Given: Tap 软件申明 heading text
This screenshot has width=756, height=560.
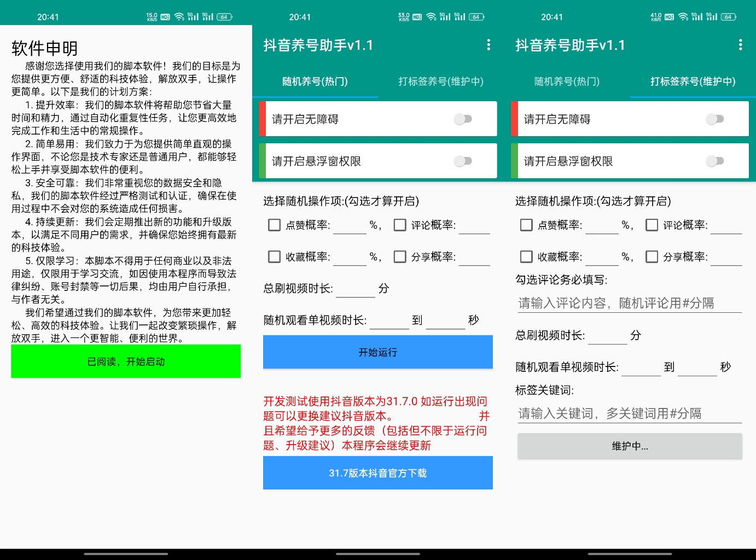Looking at the screenshot, I should 45,48.
